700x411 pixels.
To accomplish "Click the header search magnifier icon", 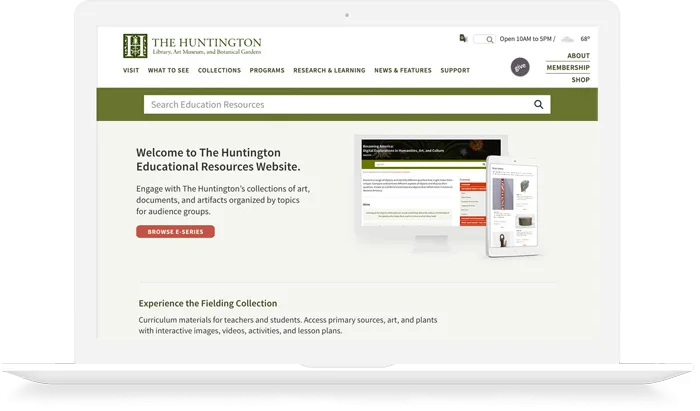I will pos(489,39).
